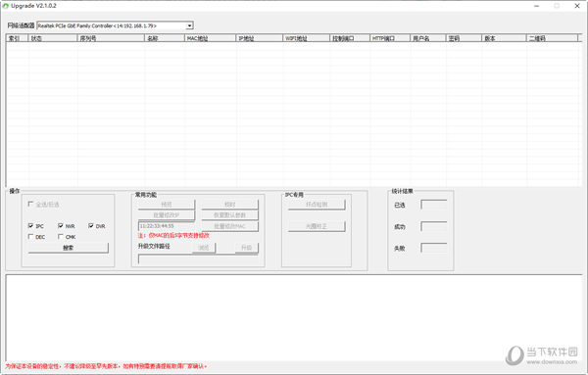Click the 坏点检测 dead pixel detection button
588x375 pixels.
pos(317,205)
